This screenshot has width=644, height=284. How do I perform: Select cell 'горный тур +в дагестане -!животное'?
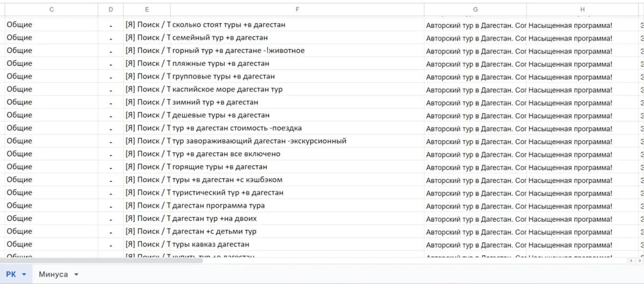[297, 50]
